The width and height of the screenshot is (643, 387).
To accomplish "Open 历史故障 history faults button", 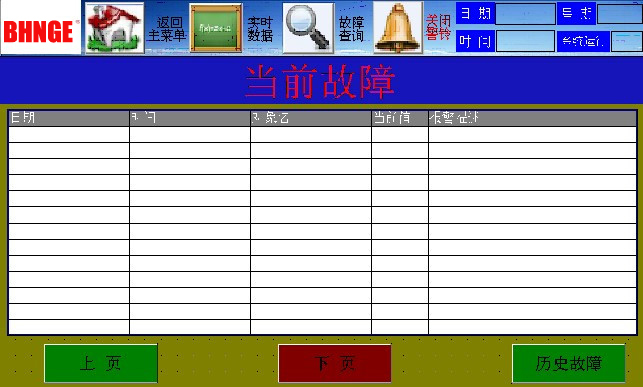I will 569,363.
